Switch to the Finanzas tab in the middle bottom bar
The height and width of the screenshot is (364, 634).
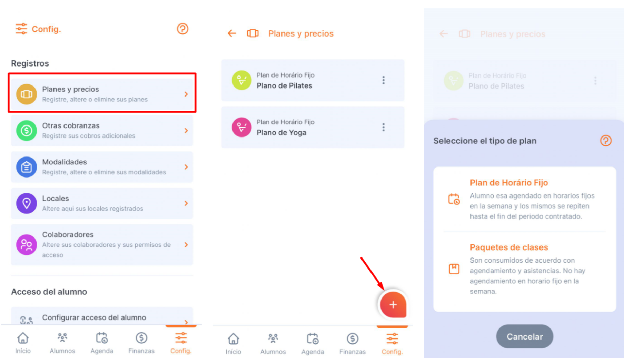coord(353,344)
